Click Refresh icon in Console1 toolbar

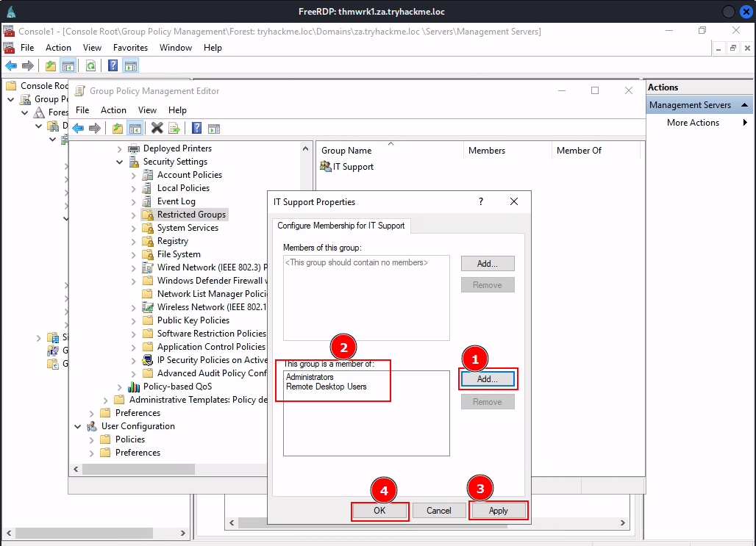90,65
